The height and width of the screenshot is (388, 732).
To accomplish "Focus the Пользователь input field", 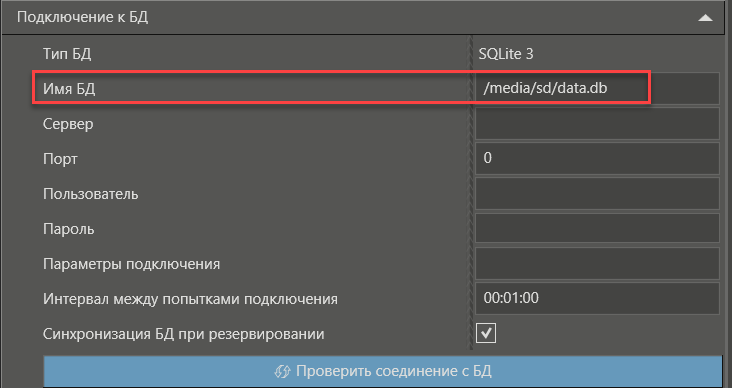I will tap(598, 193).
